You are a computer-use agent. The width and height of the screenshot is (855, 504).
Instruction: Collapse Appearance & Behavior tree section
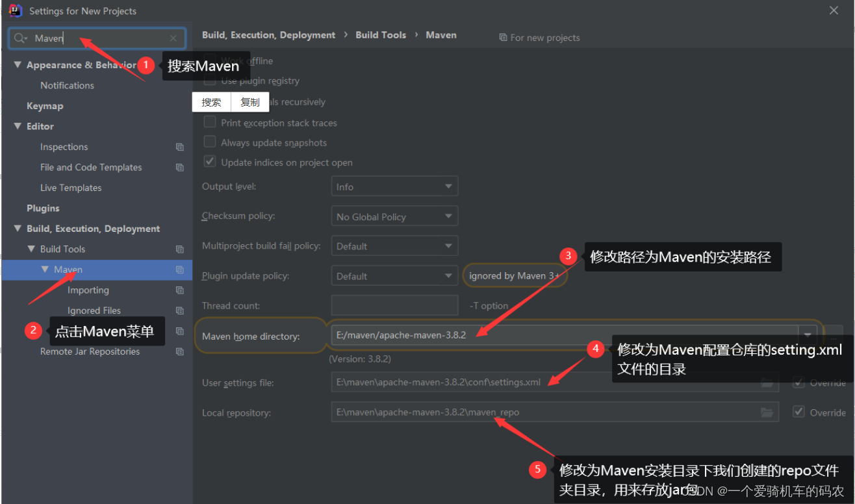coord(18,65)
